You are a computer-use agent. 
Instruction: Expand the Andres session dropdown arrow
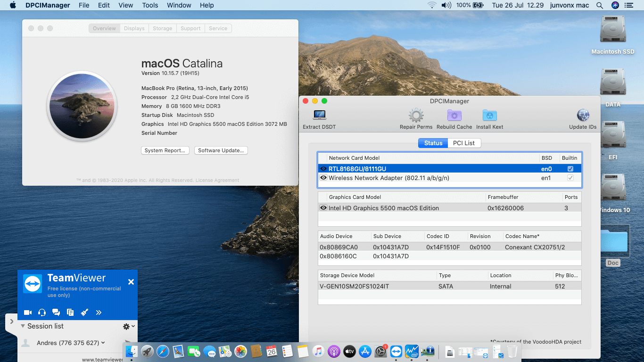(x=103, y=343)
